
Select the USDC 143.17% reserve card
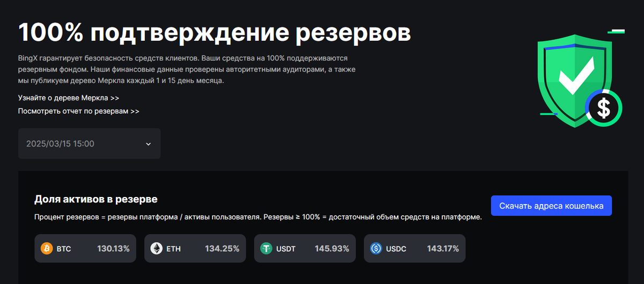[x=415, y=249]
